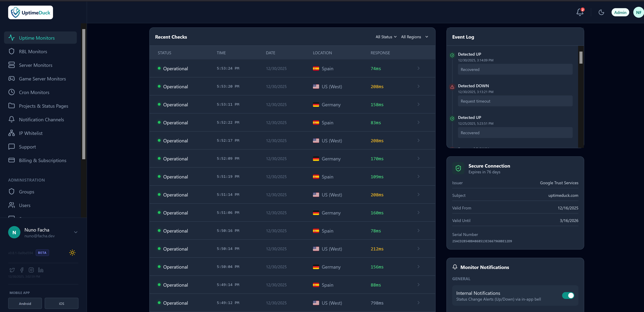Screen dimensions: 644x312
Task: Click the Android mobile app button
Action: click(25, 303)
